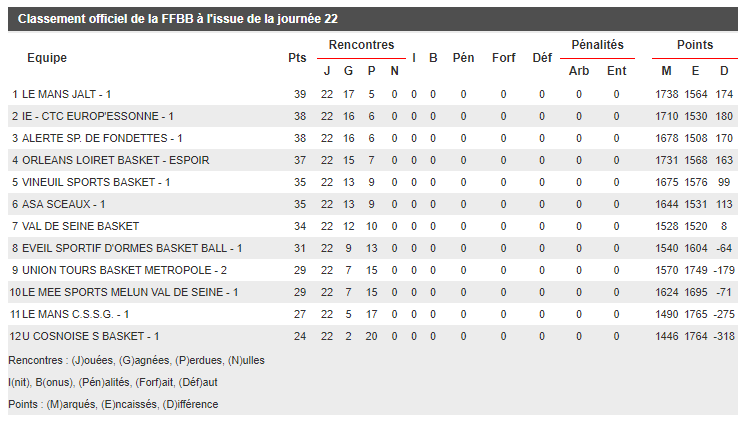Open VAL DE SEINE BASKET team

tap(80, 226)
